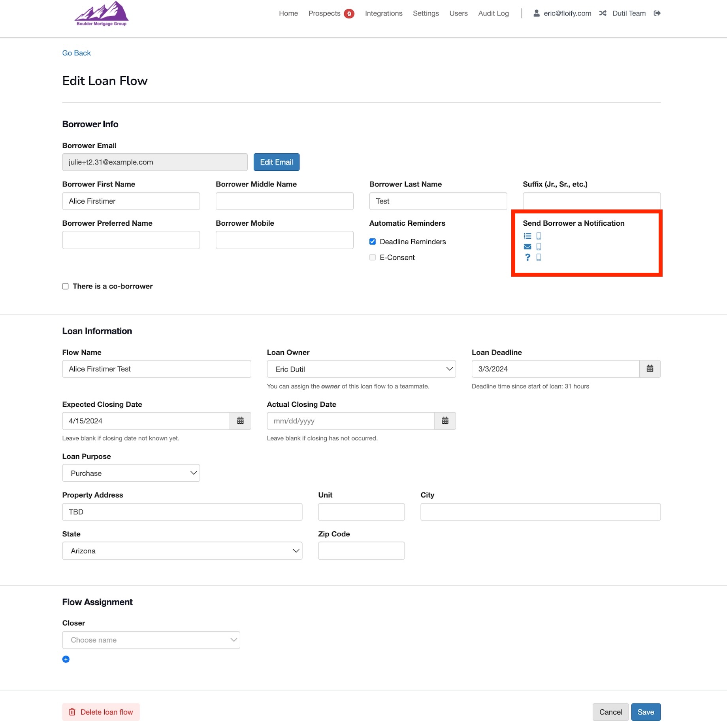This screenshot has height=728, width=727.
Task: Click the blue plus icon under Closer
Action: [x=66, y=659]
